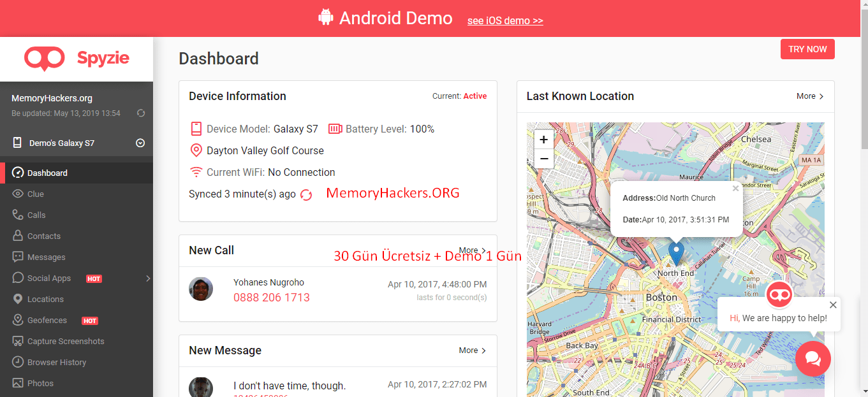Click the Android robot icon in banner
This screenshot has width=868, height=397.
click(326, 17)
